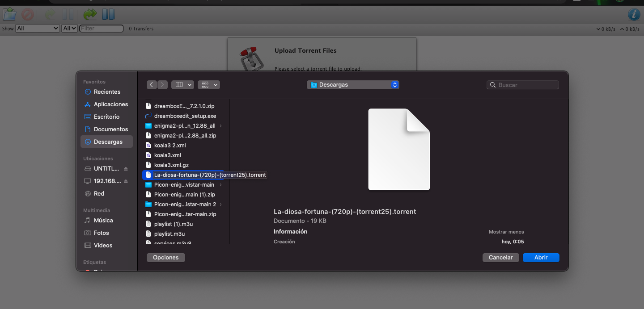
Task: Click the Abrir button
Action: 541,258
